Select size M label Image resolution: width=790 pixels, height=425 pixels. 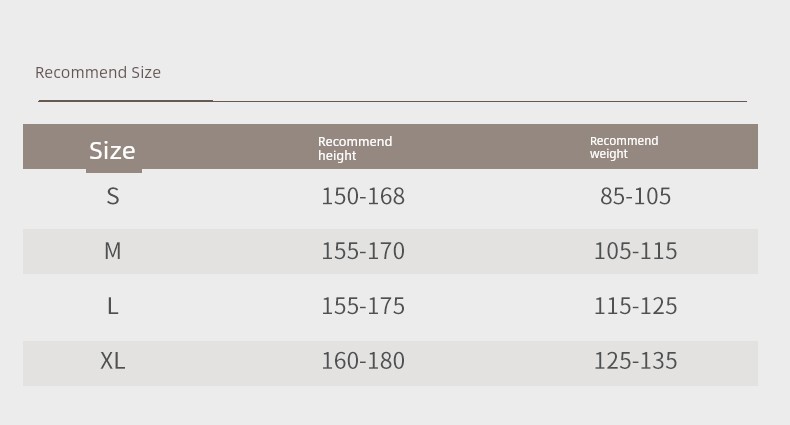pyautogui.click(x=113, y=251)
